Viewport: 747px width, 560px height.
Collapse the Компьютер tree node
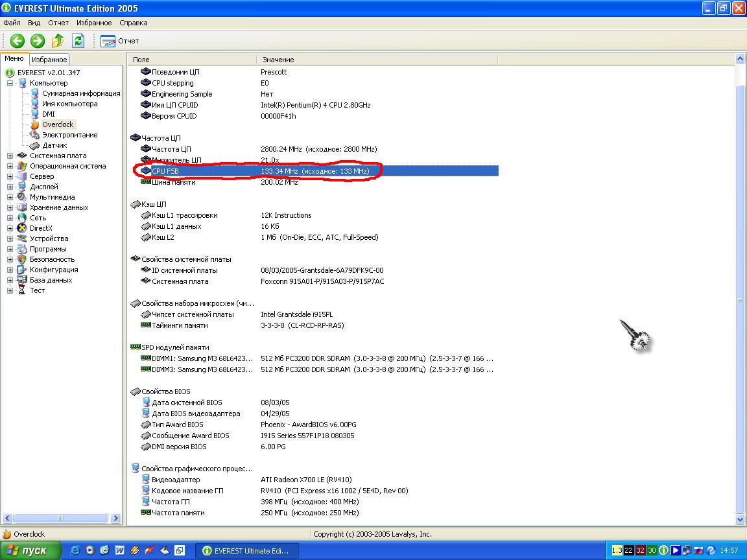click(x=10, y=83)
